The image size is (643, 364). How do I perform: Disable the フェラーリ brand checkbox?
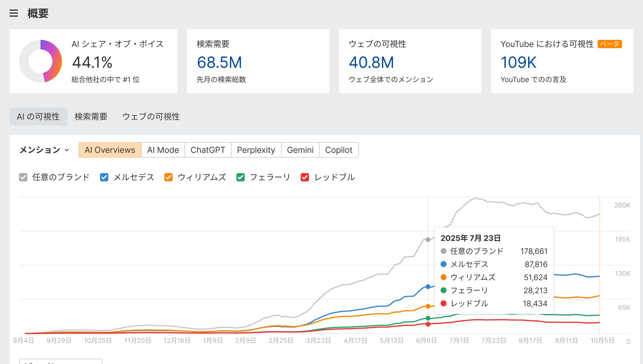[x=240, y=177]
